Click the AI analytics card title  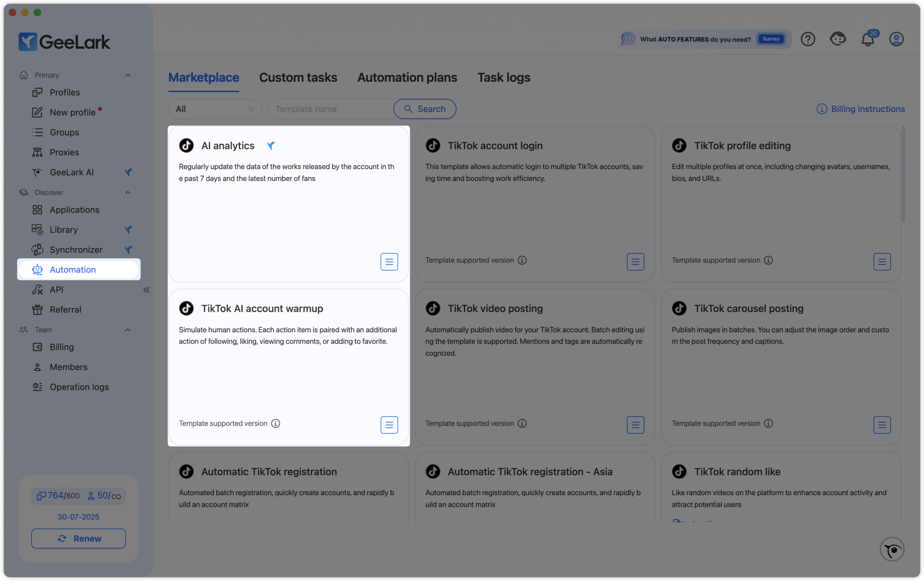coord(228,146)
